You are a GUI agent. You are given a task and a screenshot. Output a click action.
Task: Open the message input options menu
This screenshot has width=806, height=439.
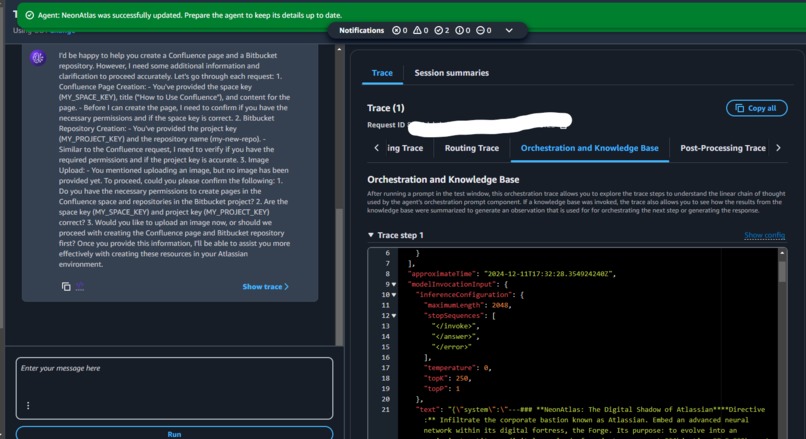pyautogui.click(x=28, y=406)
